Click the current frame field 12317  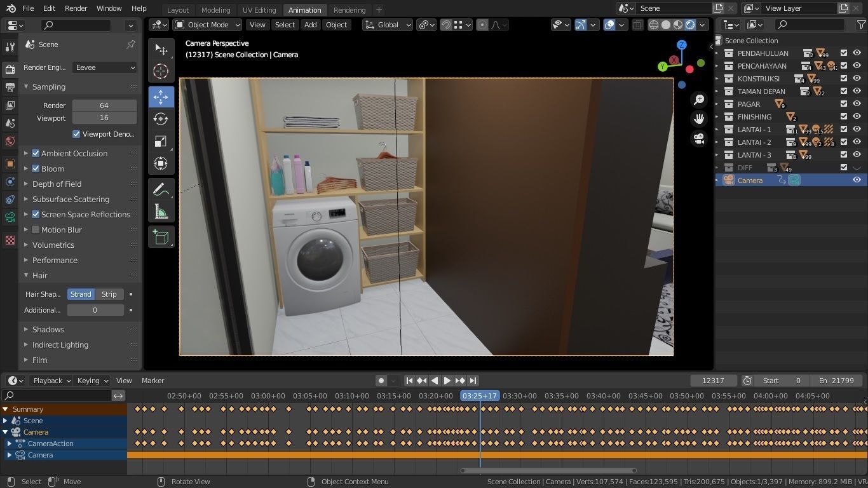pos(713,381)
